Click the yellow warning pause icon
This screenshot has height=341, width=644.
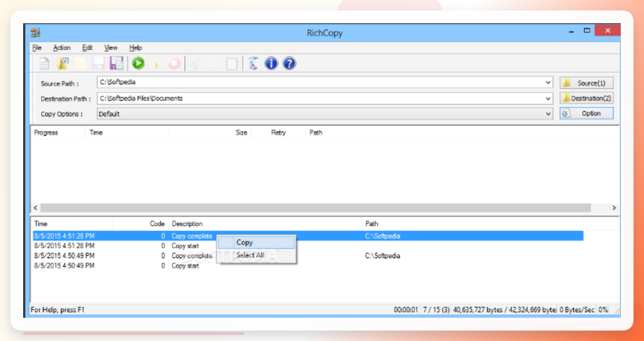pyautogui.click(x=156, y=64)
